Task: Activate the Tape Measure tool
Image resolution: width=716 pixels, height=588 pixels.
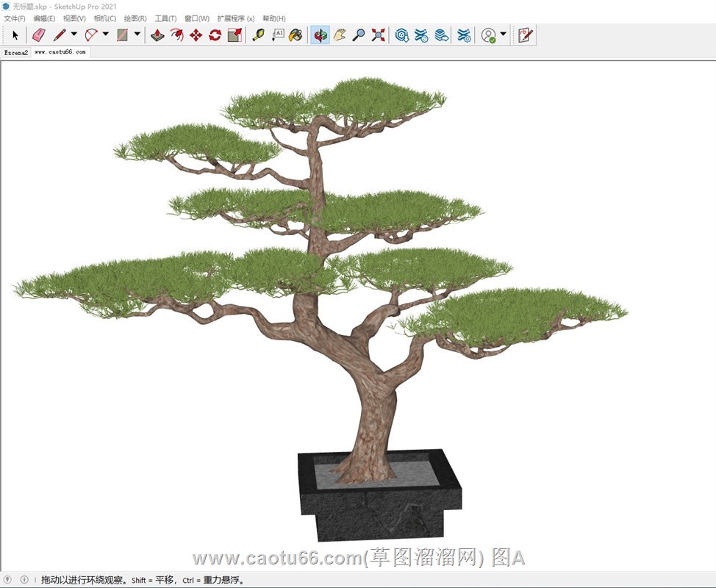Action: click(258, 35)
